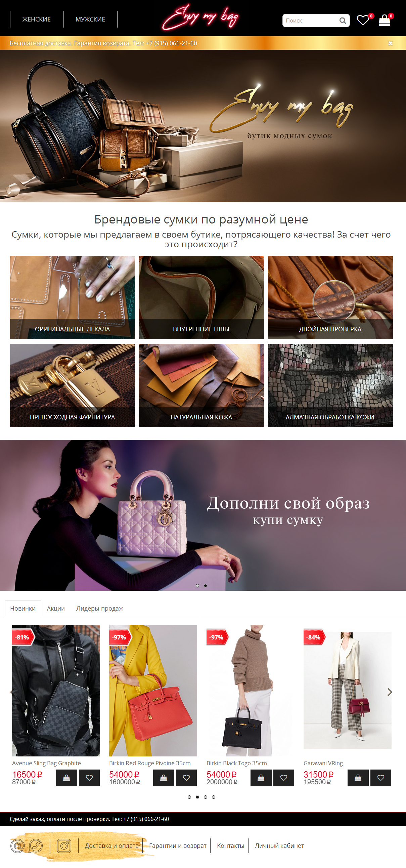
Task: Click the WhatsApp phone icon in footer
Action: [x=36, y=845]
